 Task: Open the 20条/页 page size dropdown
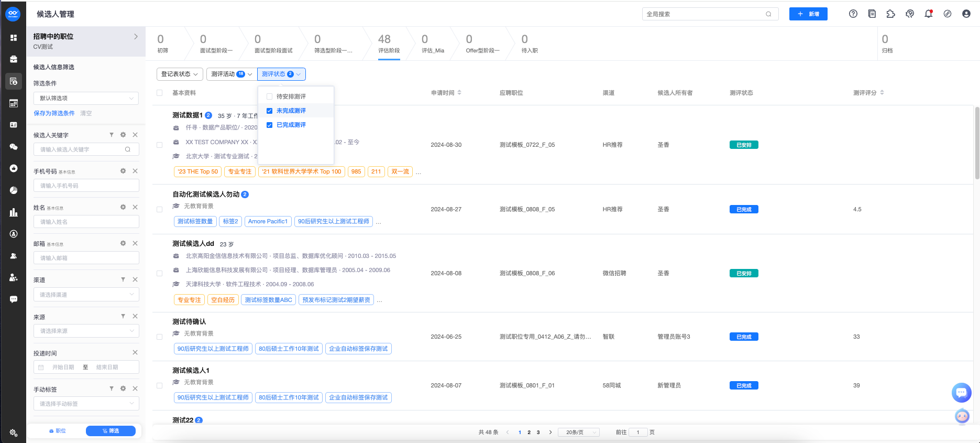pos(579,433)
